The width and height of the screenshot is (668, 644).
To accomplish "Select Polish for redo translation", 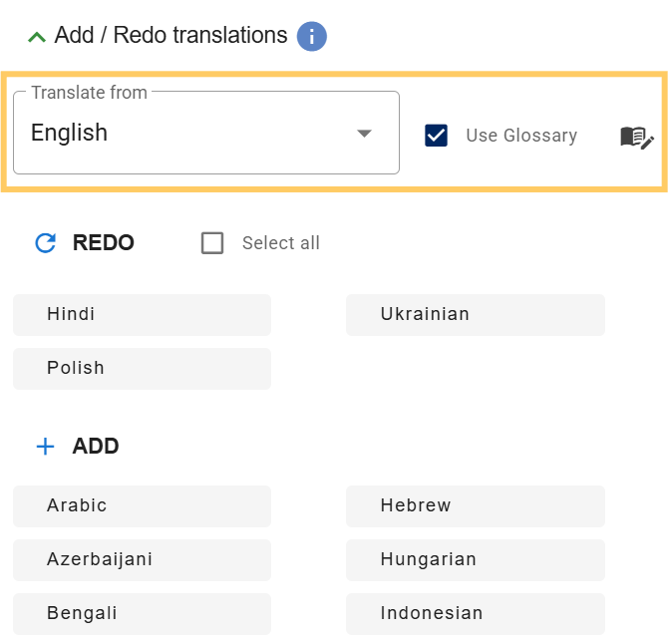I will (x=142, y=369).
